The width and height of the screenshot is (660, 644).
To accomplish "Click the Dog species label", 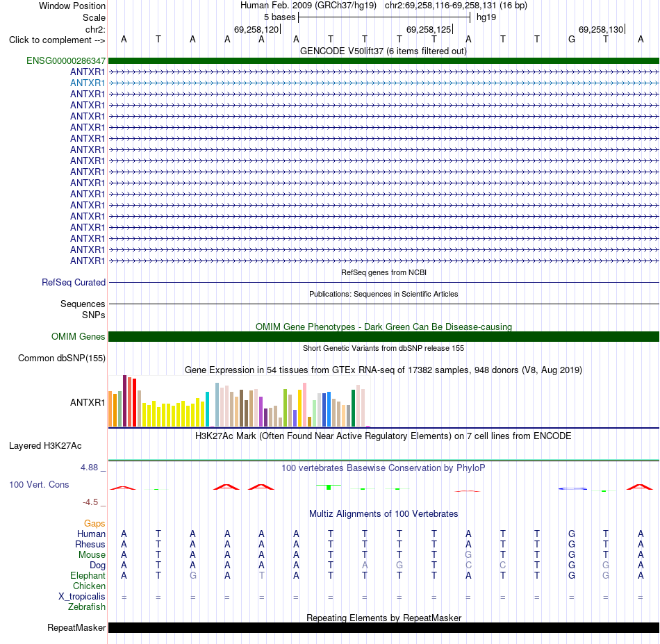I will [97, 565].
